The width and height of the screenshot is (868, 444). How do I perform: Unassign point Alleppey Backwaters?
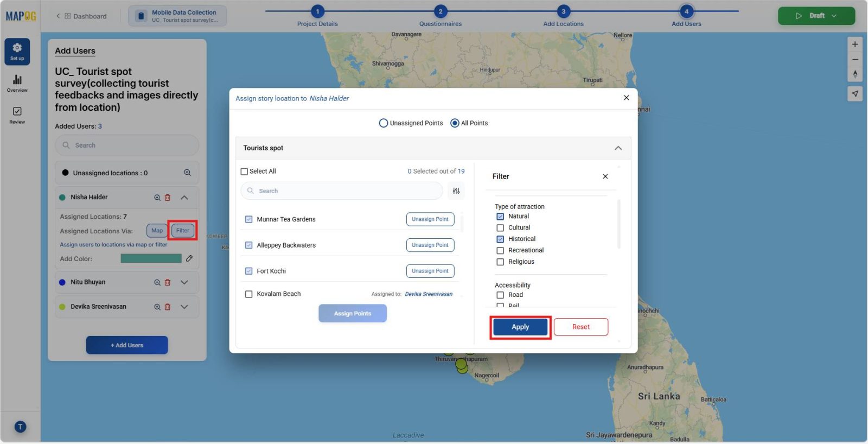(x=430, y=245)
